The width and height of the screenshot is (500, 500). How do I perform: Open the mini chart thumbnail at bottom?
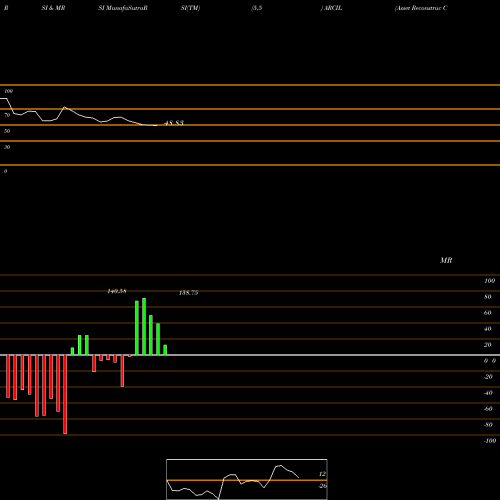pyautogui.click(x=247, y=479)
